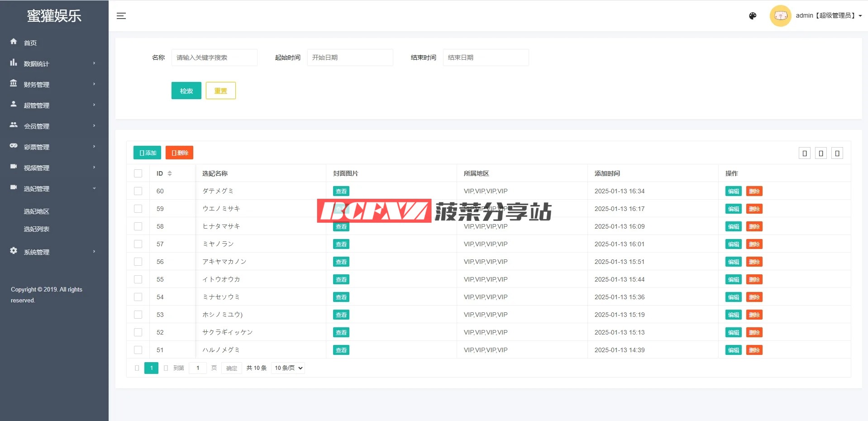
Task: Click the green 检索 search button
Action: point(186,91)
